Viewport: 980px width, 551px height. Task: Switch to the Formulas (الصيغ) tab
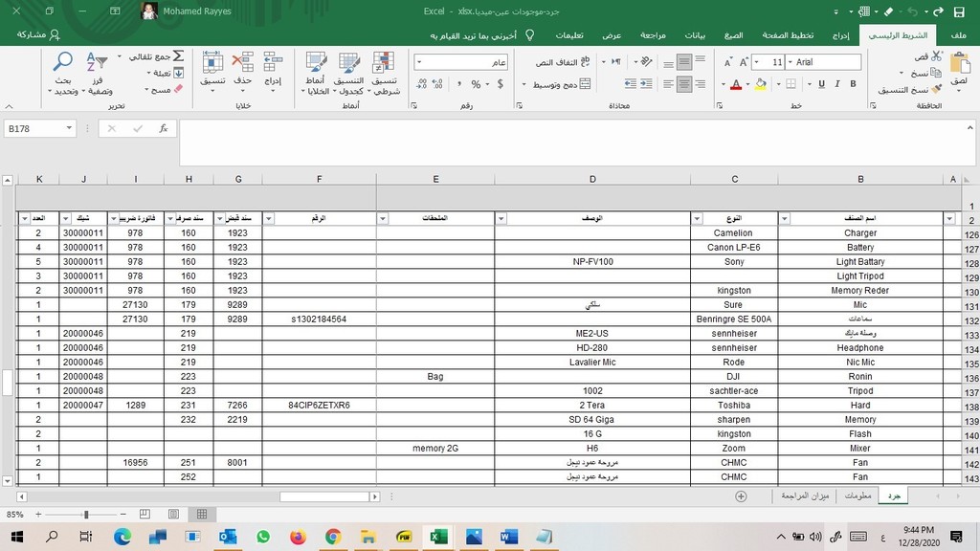tap(733, 35)
